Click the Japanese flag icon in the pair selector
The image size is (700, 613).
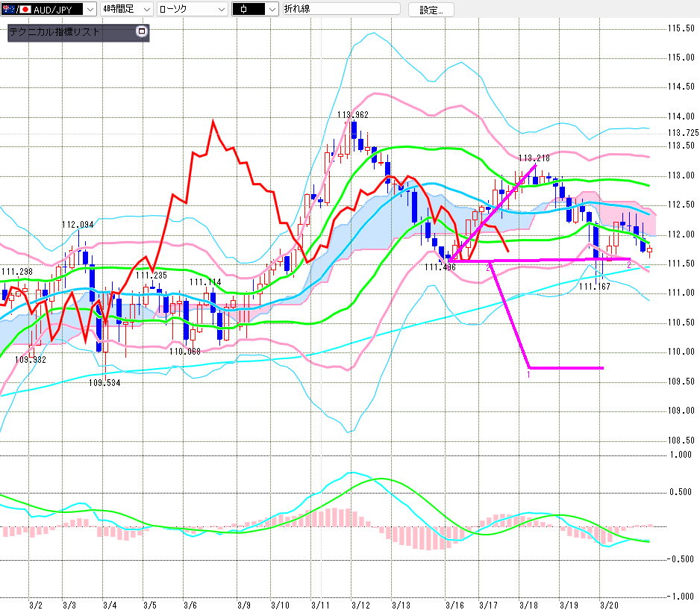(x=25, y=10)
